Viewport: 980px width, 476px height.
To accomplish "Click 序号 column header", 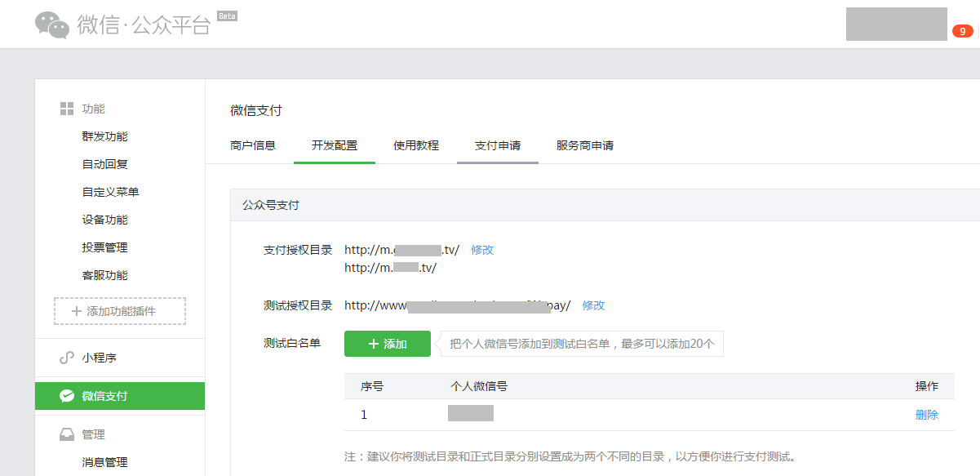I will (372, 386).
